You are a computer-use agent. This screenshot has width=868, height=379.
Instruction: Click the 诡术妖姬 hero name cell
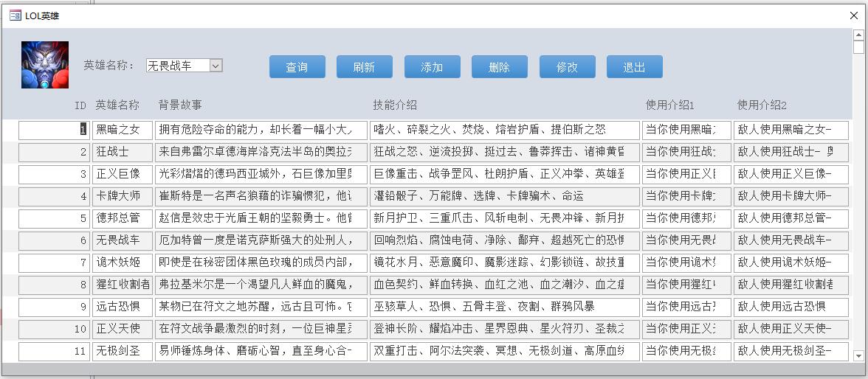123,262
